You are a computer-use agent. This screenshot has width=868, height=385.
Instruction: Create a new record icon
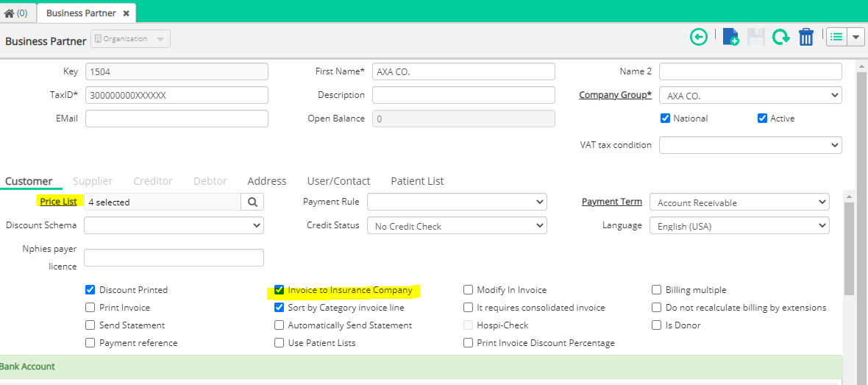click(730, 38)
